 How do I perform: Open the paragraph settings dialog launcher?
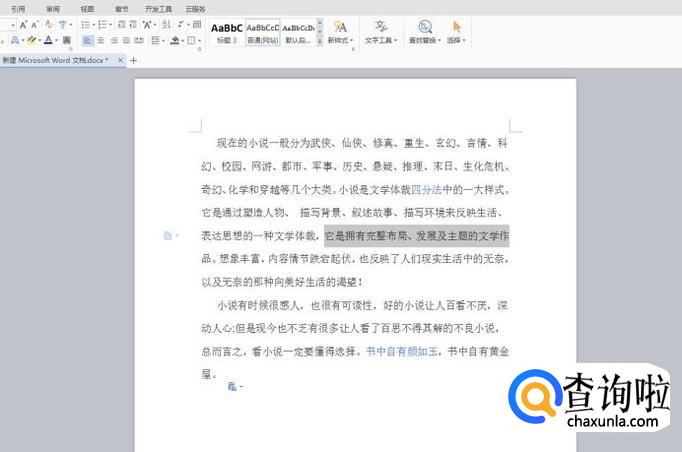pyautogui.click(x=200, y=49)
